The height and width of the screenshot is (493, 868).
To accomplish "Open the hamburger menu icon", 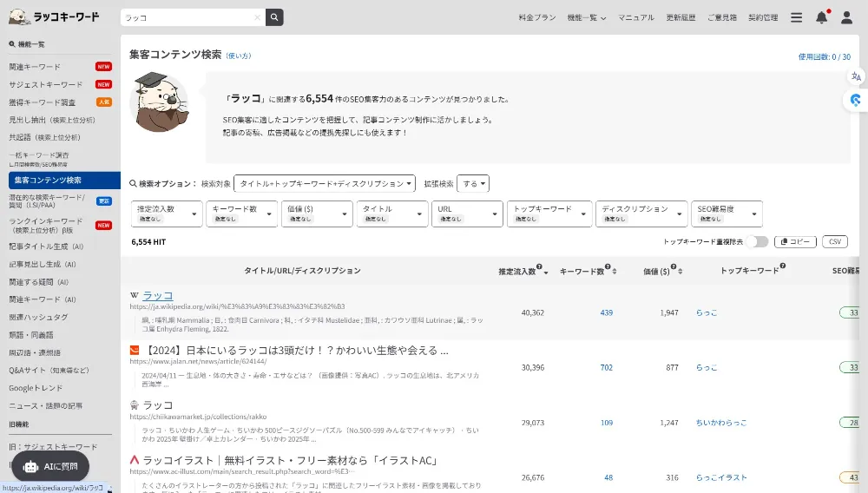I will click(796, 17).
